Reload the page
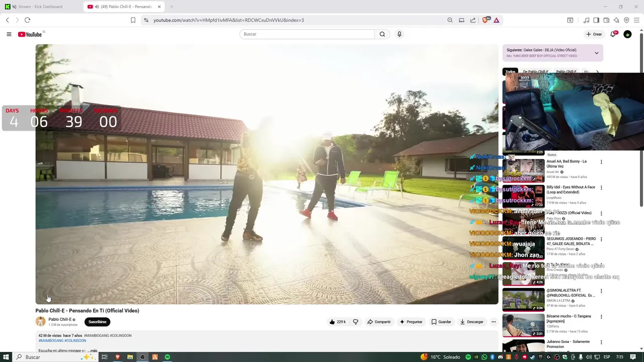The height and width of the screenshot is (362, 644). [x=27, y=20]
